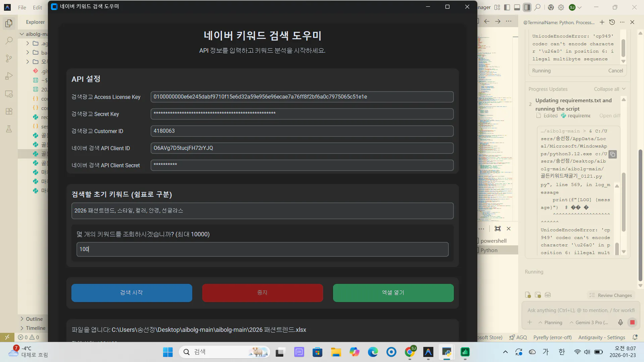
Task: Toggle the bottom panel layout icon
Action: 517,7
